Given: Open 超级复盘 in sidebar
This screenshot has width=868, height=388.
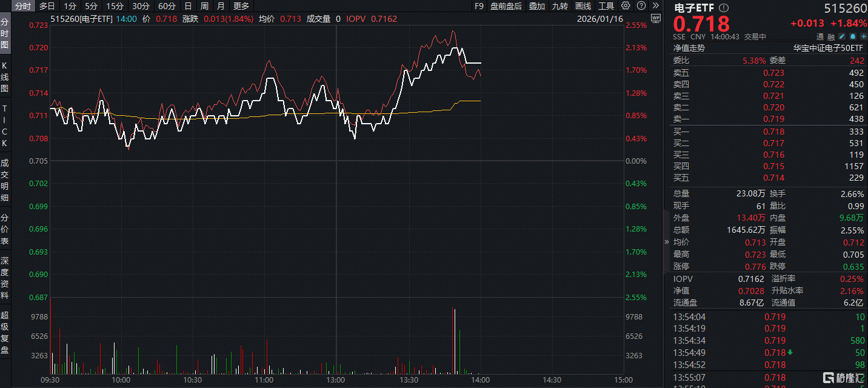Looking at the screenshot, I should click(5, 333).
